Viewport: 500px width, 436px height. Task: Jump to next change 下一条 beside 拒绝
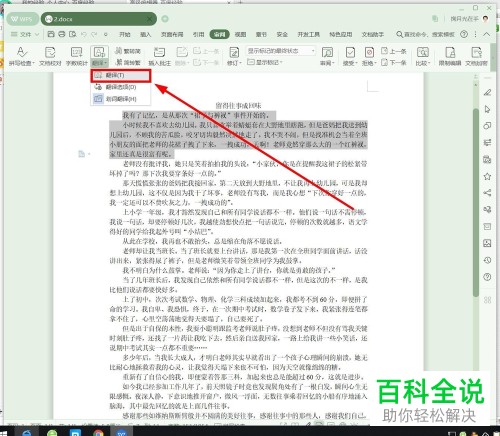click(x=394, y=62)
